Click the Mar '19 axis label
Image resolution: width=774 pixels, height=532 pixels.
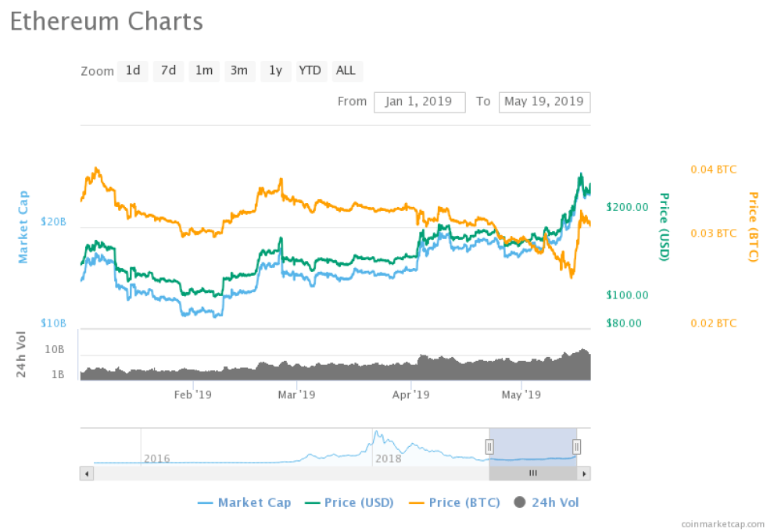296,395
